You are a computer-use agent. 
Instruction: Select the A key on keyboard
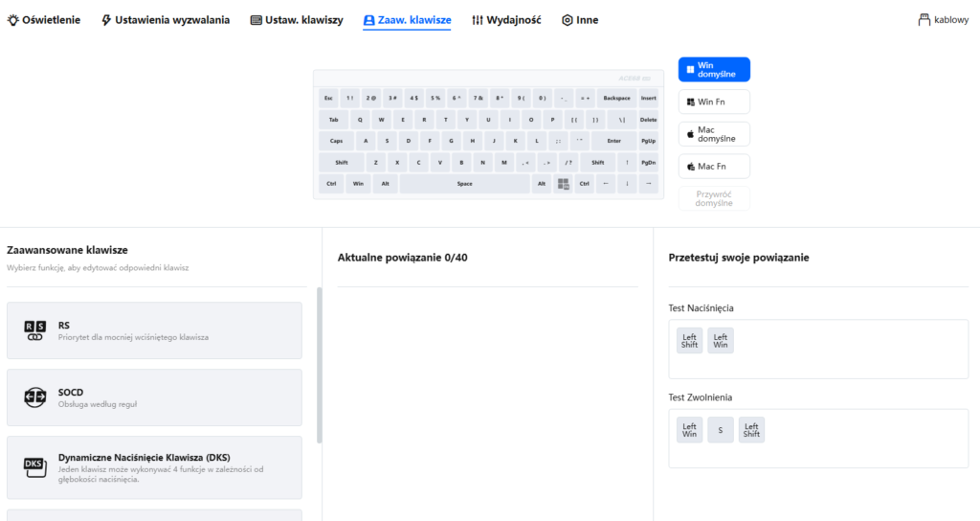click(366, 141)
